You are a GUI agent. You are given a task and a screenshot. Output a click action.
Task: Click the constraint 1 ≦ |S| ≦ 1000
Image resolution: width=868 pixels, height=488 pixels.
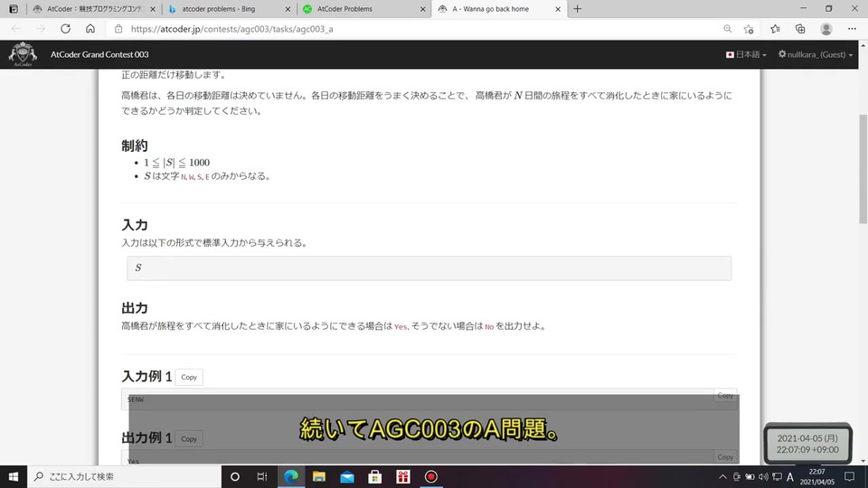point(176,162)
